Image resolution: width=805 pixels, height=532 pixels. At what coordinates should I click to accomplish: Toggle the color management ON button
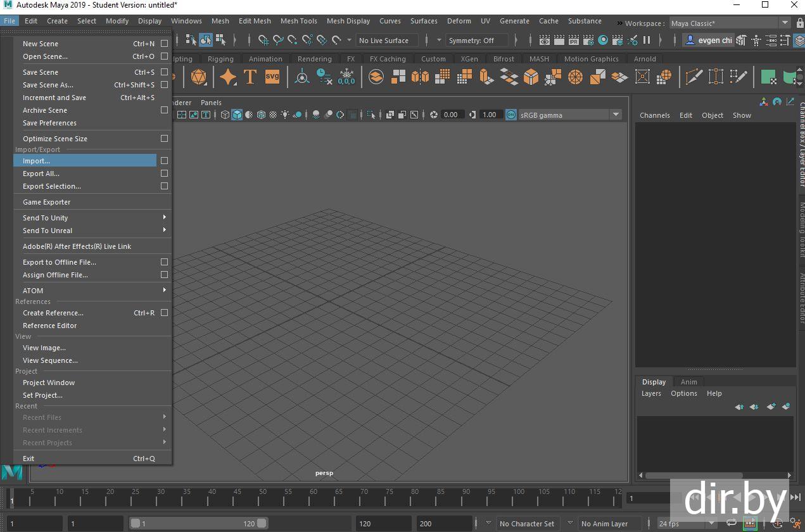tap(510, 115)
